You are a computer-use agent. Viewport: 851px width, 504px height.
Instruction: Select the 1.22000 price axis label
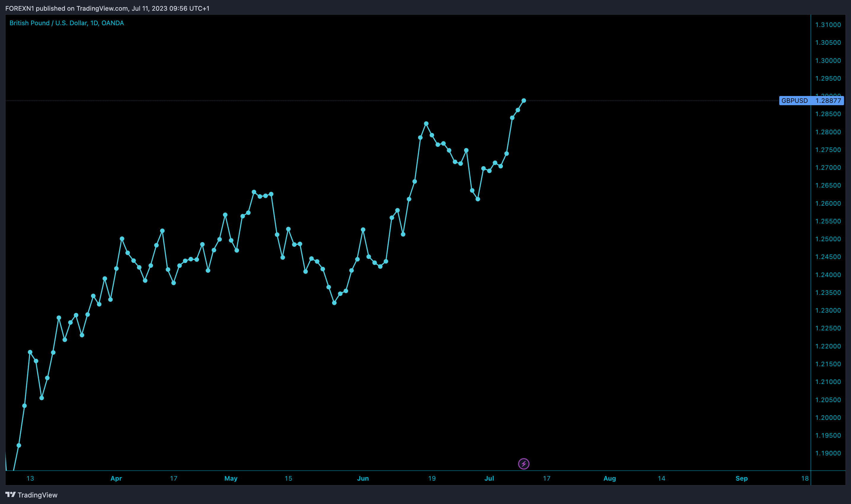tap(828, 346)
